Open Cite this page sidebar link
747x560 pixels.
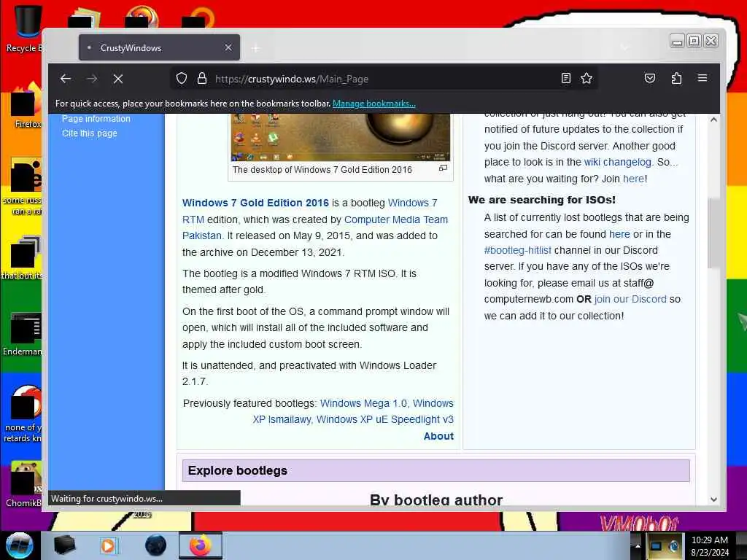(89, 133)
